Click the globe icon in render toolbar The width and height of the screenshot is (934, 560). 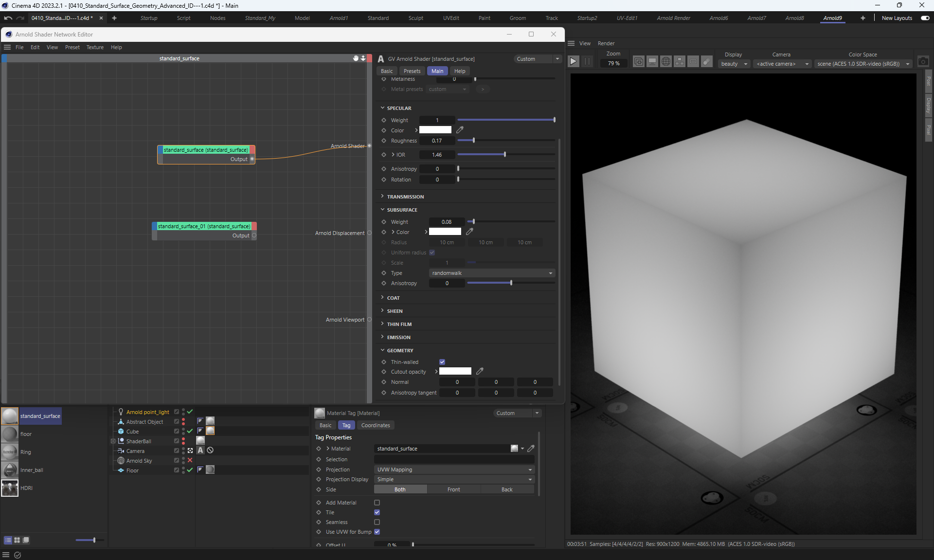[x=666, y=61]
